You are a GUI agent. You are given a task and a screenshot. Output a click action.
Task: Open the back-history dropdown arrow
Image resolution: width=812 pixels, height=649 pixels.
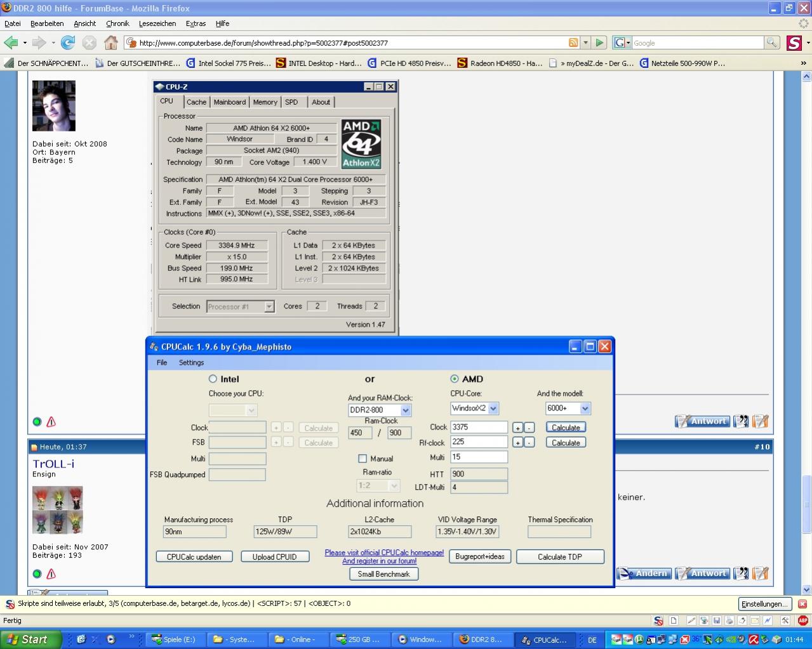(x=25, y=43)
